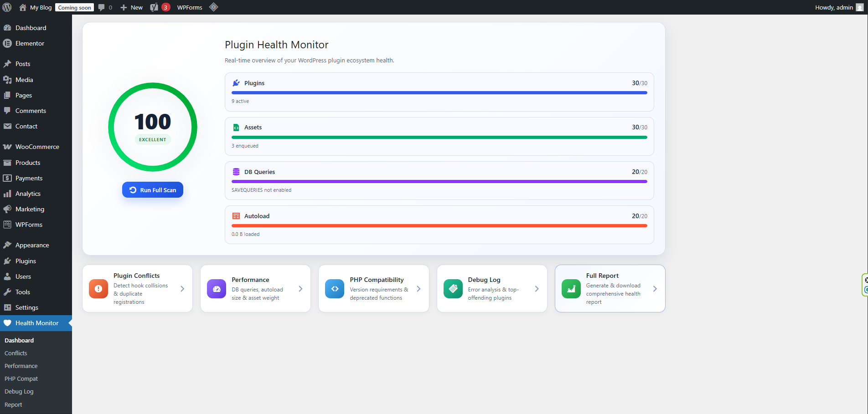
Task: Open Full Report via its chevron arrow
Action: 655,289
